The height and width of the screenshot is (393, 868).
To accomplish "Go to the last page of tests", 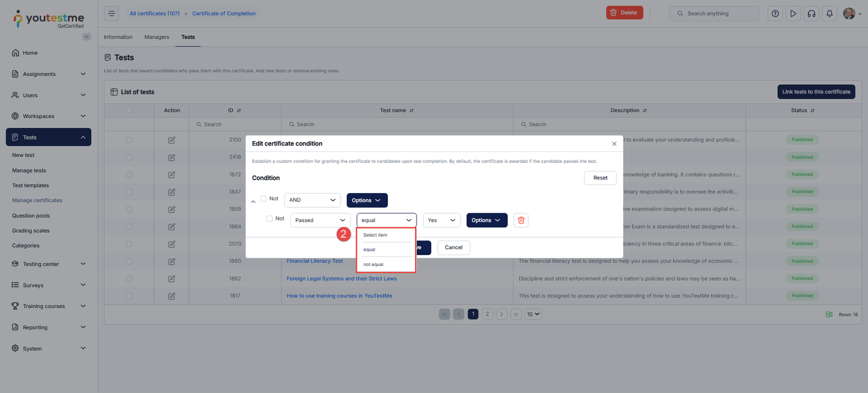I will point(516,314).
